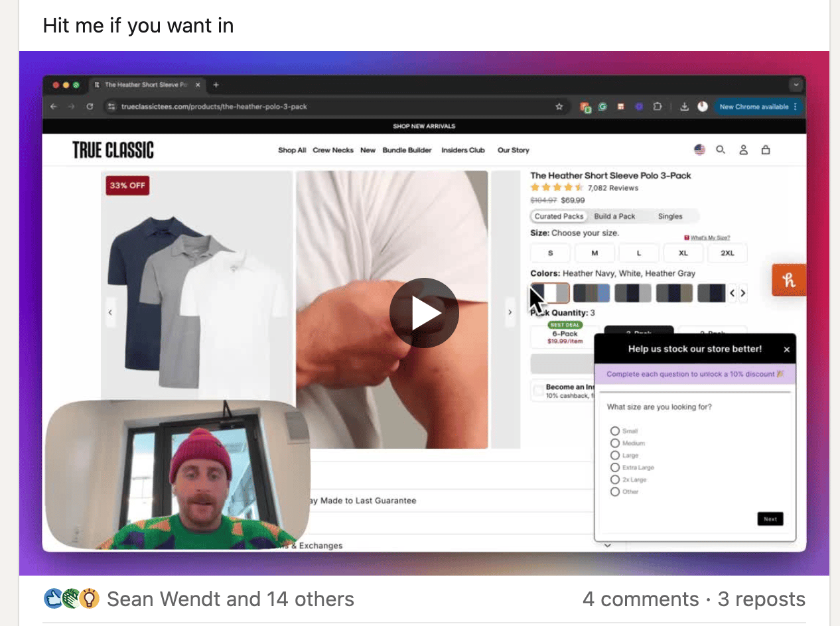This screenshot has height=626, width=840.
Task: Show previous color swatches with left chevron
Action: pos(733,292)
